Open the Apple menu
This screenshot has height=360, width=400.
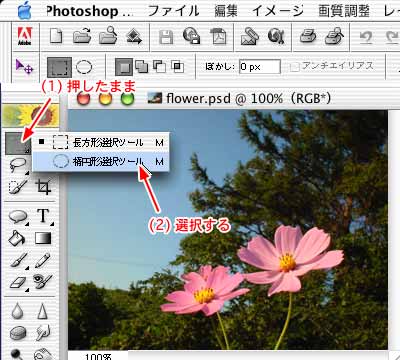[24, 10]
